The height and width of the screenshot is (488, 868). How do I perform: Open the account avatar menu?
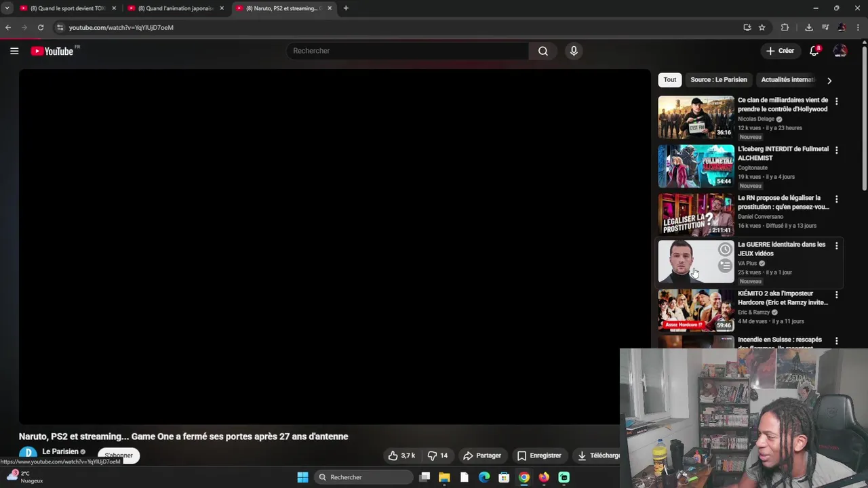coord(840,51)
